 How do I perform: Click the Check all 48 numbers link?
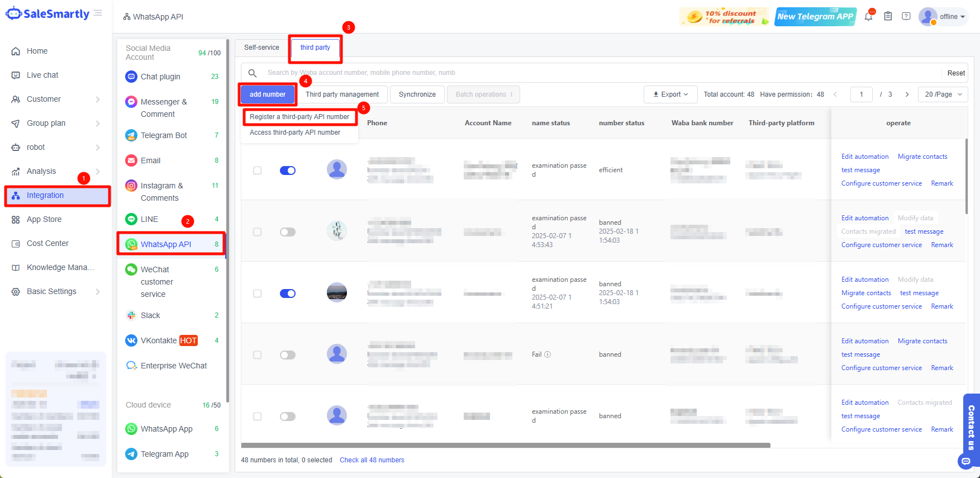[372, 460]
